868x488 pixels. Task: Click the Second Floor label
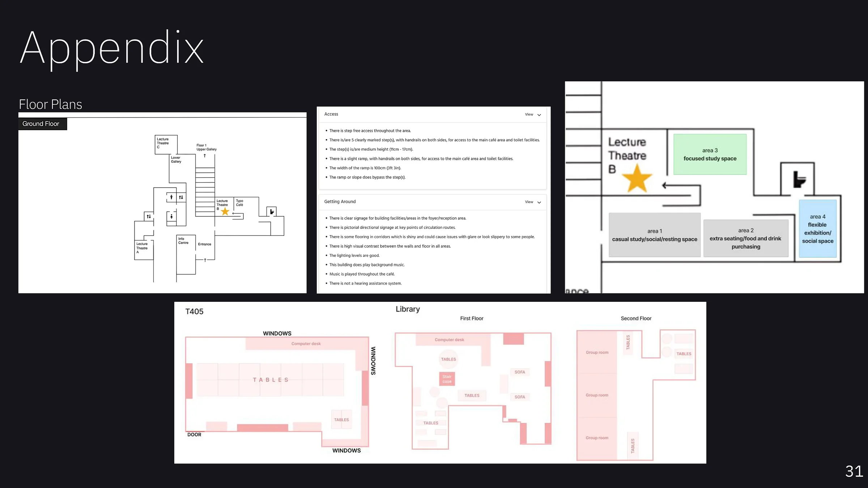click(636, 318)
